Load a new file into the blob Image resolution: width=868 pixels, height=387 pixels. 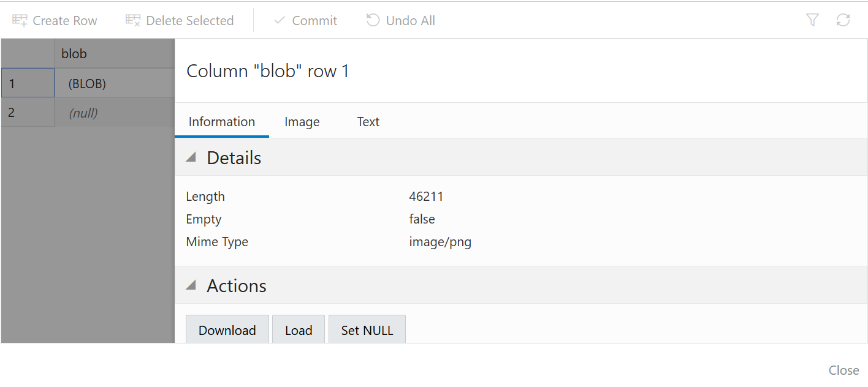tap(299, 329)
